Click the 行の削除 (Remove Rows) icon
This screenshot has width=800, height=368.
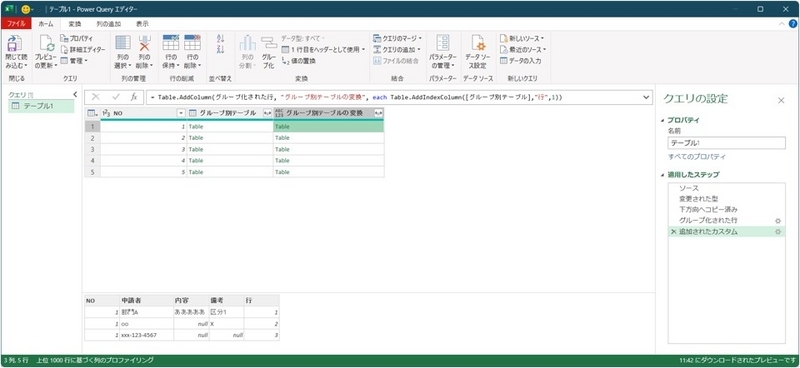(x=192, y=43)
